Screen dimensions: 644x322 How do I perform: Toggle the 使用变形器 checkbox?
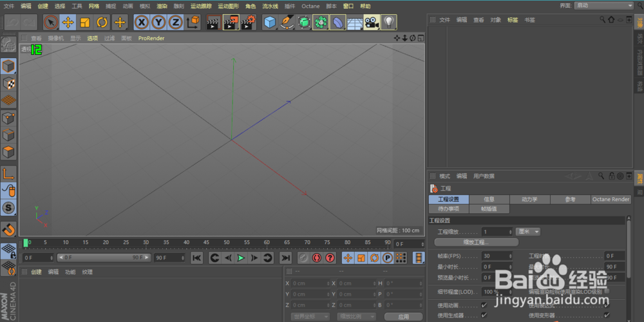pyautogui.click(x=607, y=315)
